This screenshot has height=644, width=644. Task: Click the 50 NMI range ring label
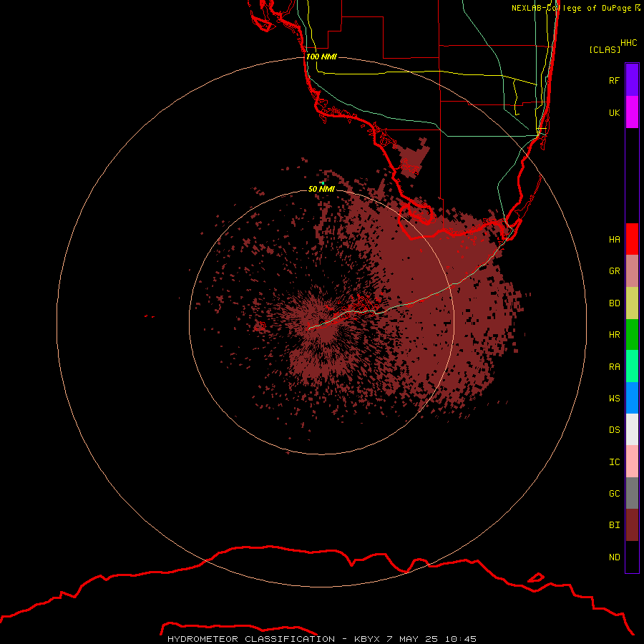tap(321, 189)
